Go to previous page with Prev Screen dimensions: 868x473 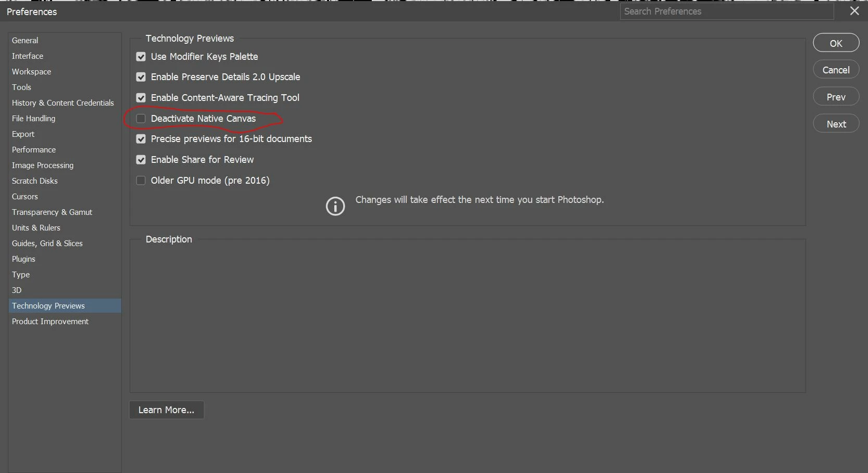[836, 97]
